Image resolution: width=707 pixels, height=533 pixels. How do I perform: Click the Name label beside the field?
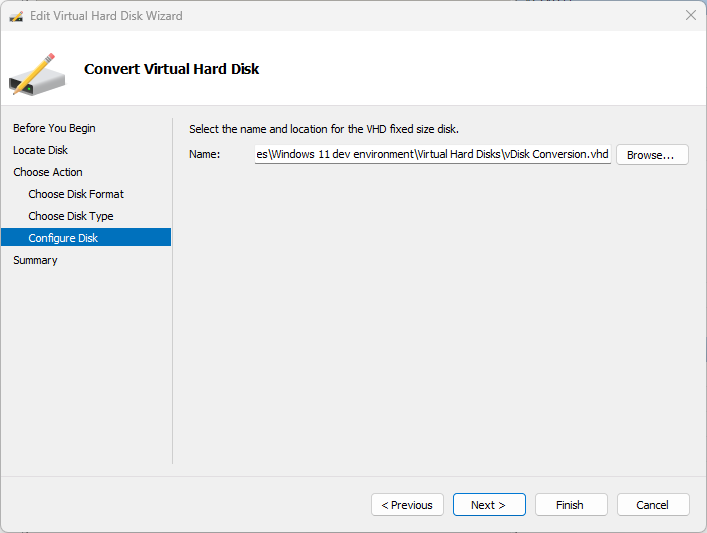tap(204, 154)
